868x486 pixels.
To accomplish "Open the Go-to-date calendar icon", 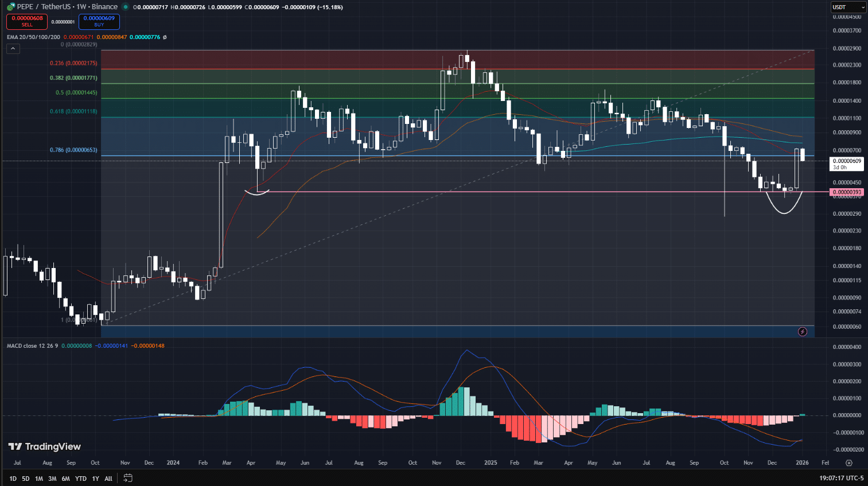I will coord(127,478).
